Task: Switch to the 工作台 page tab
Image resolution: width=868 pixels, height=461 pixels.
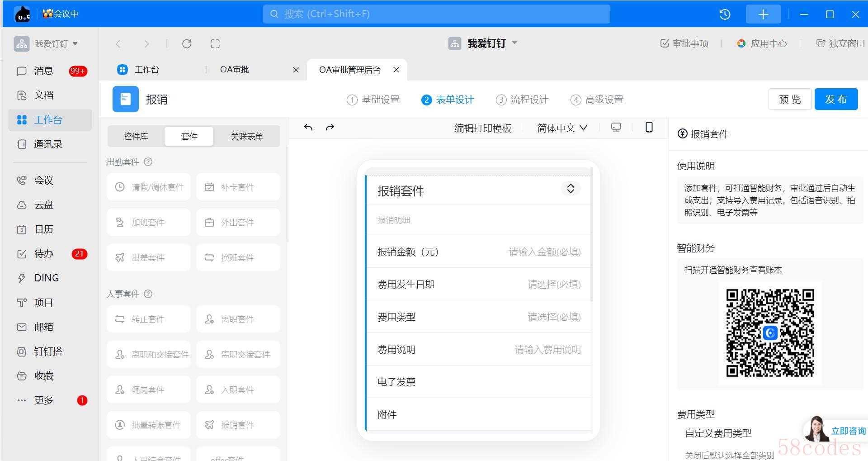Action: (147, 70)
